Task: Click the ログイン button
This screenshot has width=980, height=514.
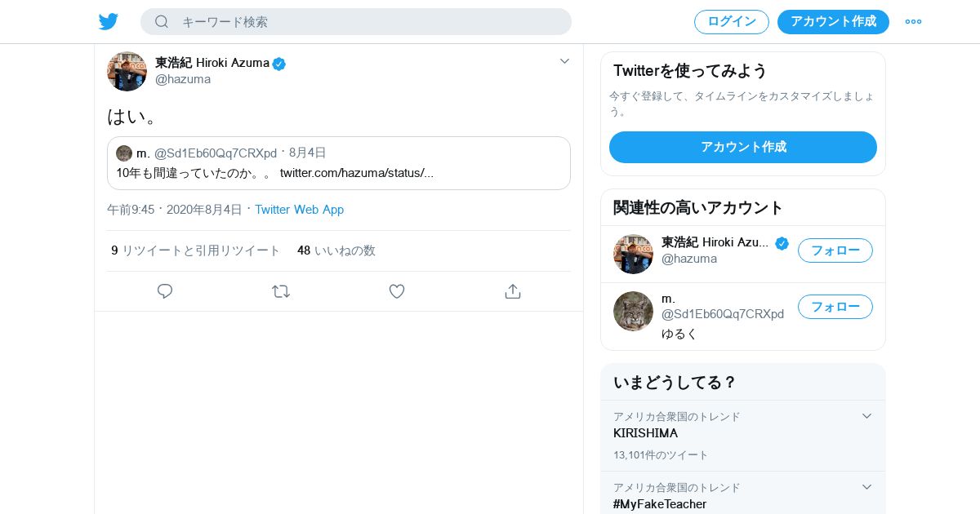Action: coord(731,22)
